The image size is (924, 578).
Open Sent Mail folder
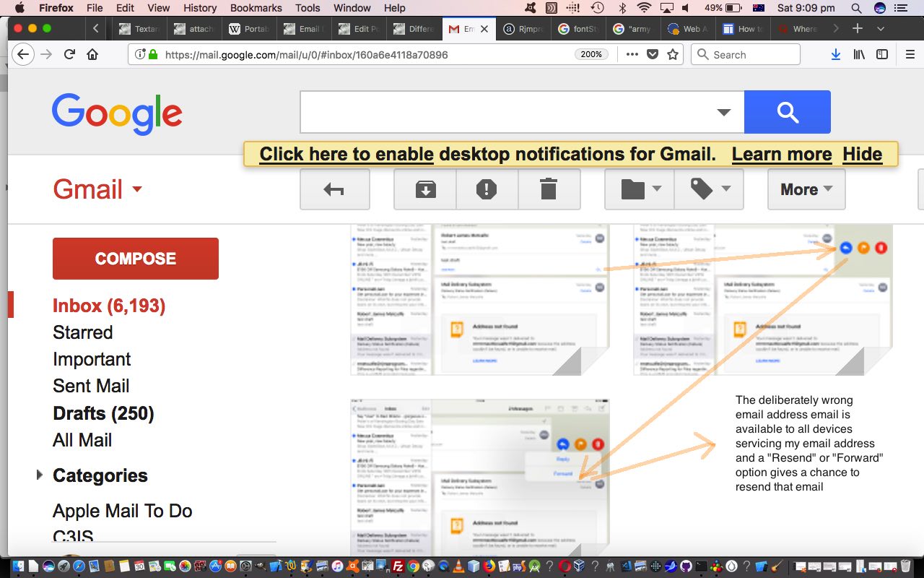pos(91,386)
